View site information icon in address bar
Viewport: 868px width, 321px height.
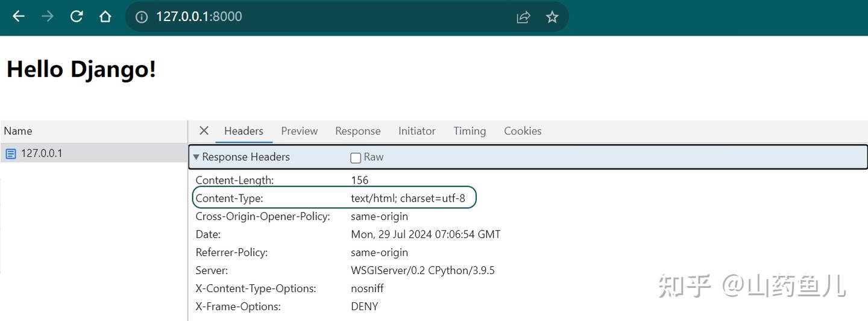(x=142, y=17)
